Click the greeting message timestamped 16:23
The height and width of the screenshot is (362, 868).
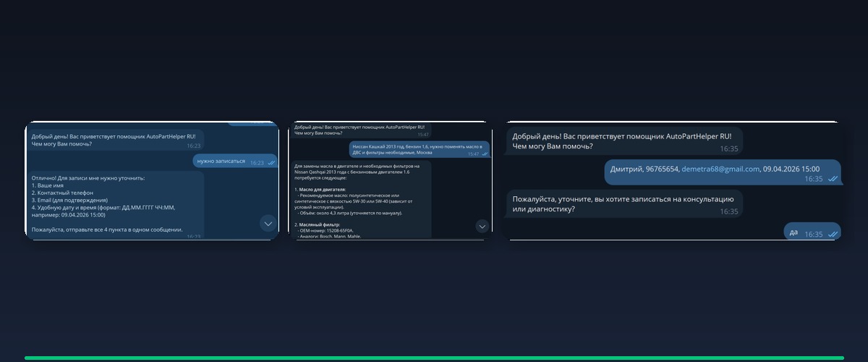(114, 139)
